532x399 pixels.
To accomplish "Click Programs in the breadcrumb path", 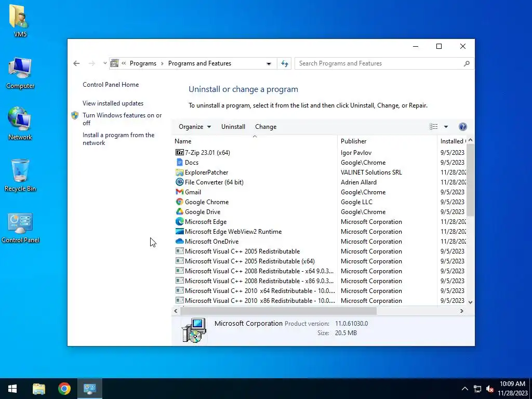I will [x=143, y=63].
